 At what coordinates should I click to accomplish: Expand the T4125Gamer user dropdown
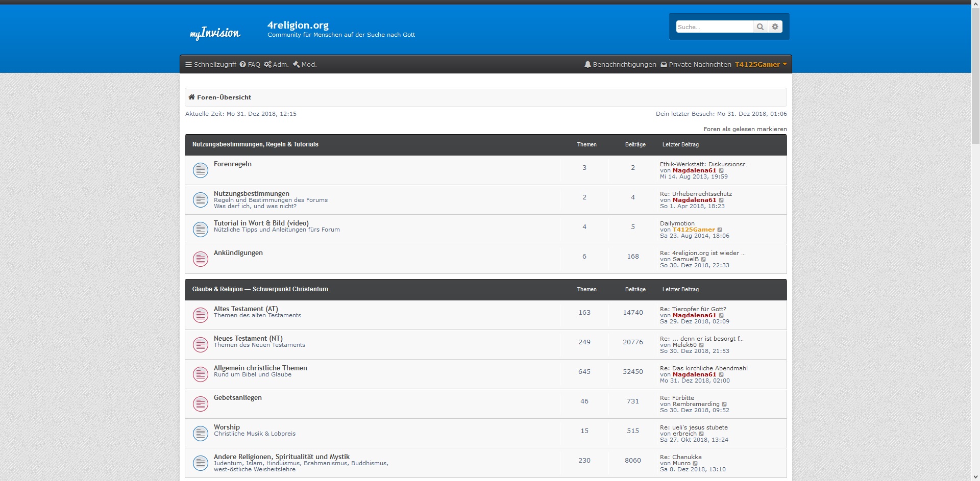pyautogui.click(x=761, y=65)
